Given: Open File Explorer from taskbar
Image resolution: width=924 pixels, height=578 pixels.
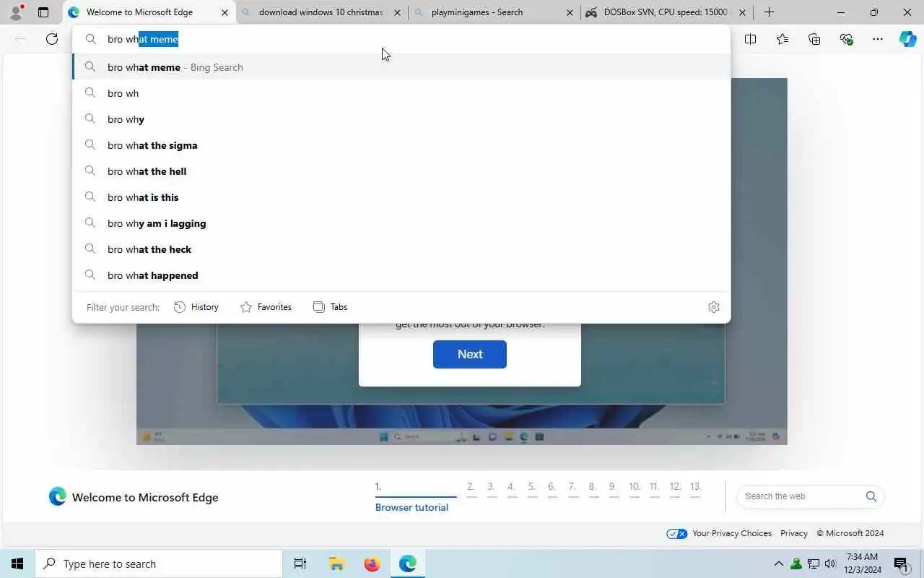Looking at the screenshot, I should (x=336, y=564).
